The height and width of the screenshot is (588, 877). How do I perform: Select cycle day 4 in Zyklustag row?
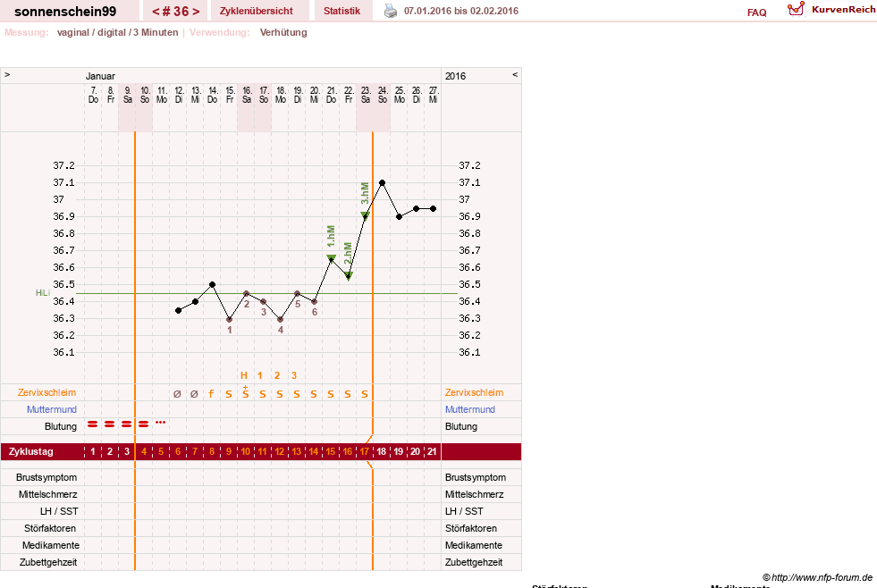[144, 451]
